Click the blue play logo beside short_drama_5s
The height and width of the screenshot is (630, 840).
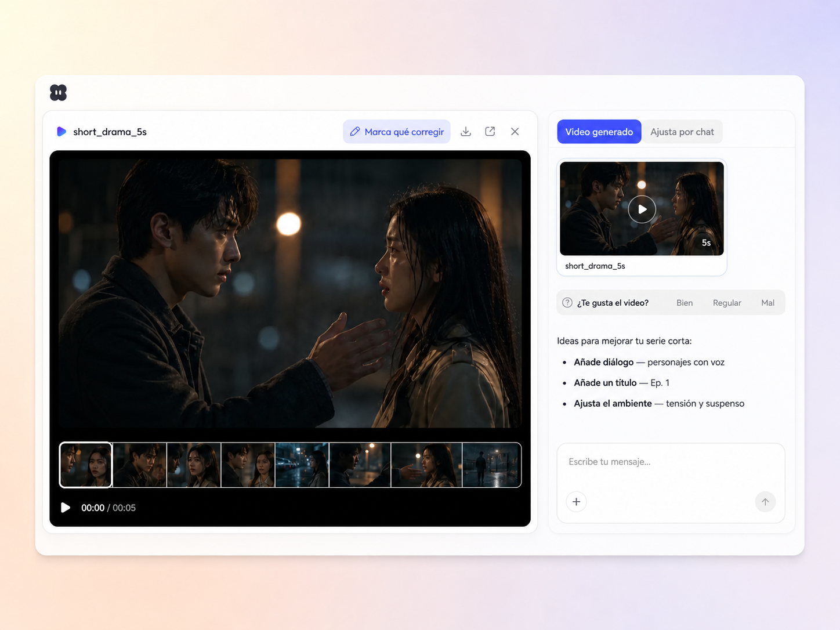click(x=61, y=132)
